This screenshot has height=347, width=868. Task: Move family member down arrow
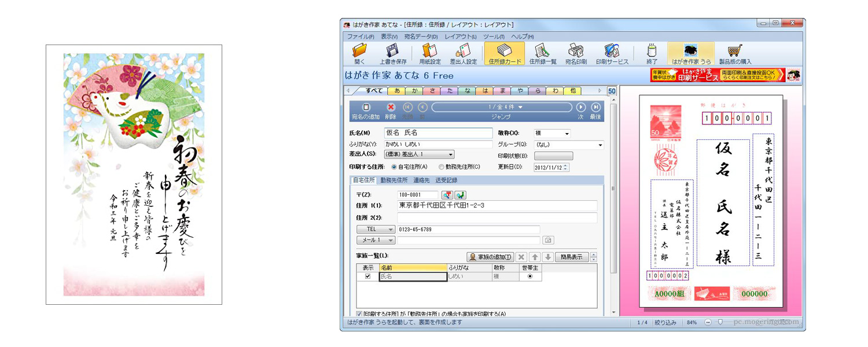(x=548, y=257)
